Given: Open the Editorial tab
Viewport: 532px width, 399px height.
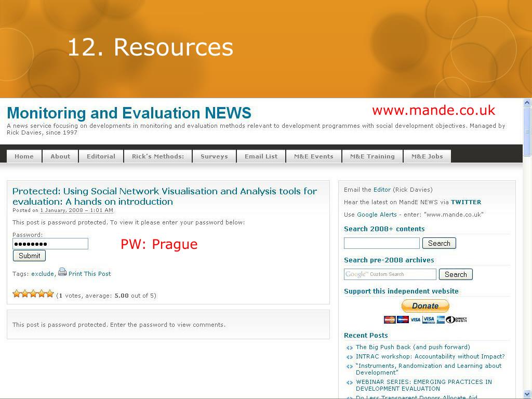Looking at the screenshot, I should click(x=101, y=156).
